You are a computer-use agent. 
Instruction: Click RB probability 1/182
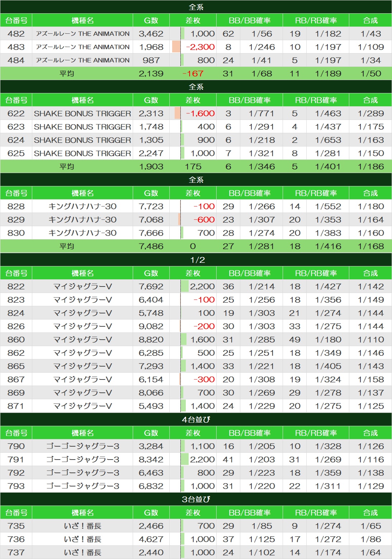click(328, 34)
